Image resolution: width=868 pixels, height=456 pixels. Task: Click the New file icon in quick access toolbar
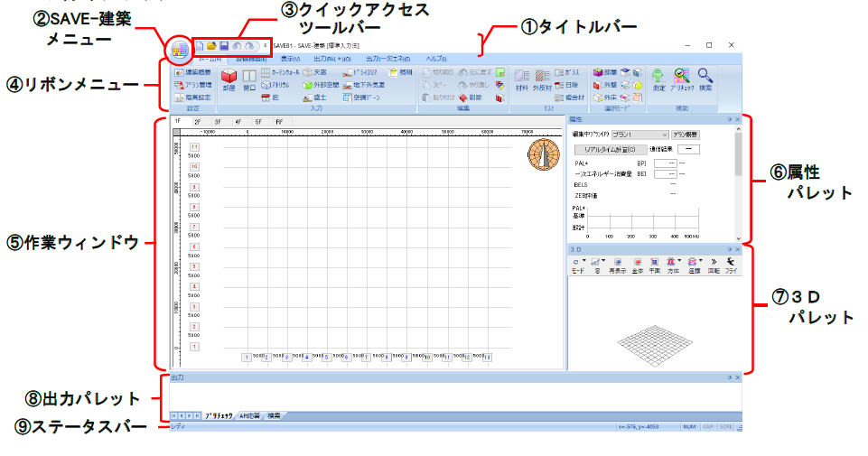pyautogui.click(x=200, y=46)
